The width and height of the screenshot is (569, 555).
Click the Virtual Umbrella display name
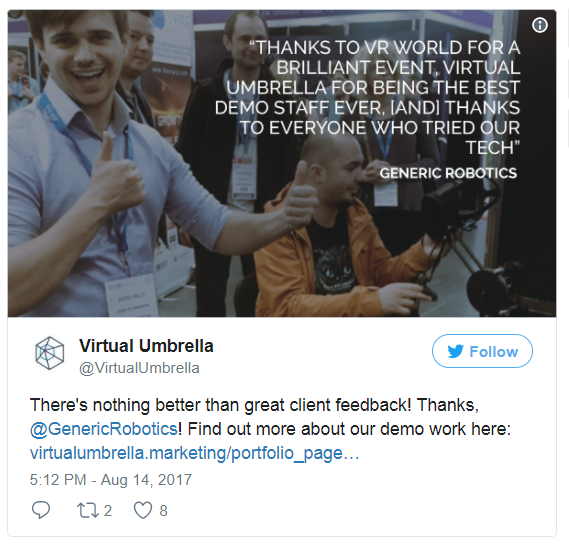pos(146,346)
